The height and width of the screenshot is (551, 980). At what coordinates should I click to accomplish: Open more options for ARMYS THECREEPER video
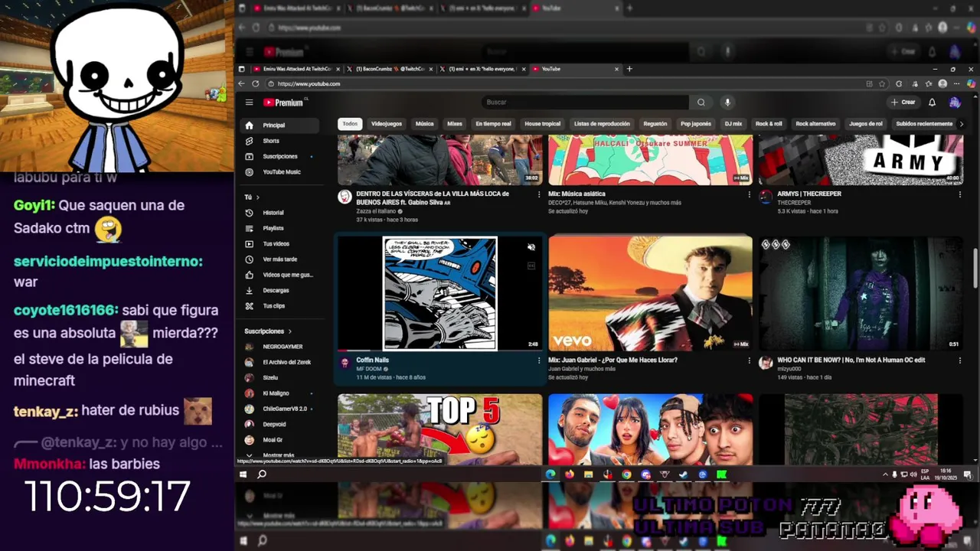pos(959,194)
